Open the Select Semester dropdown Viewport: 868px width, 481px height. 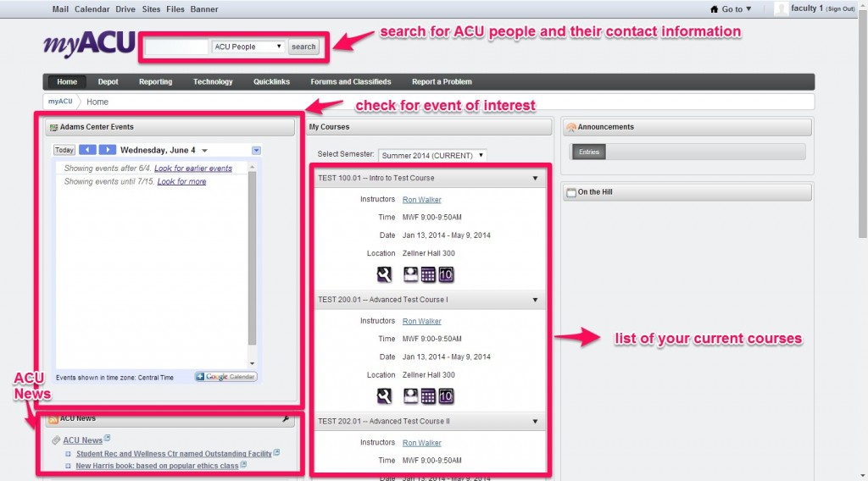point(432,155)
